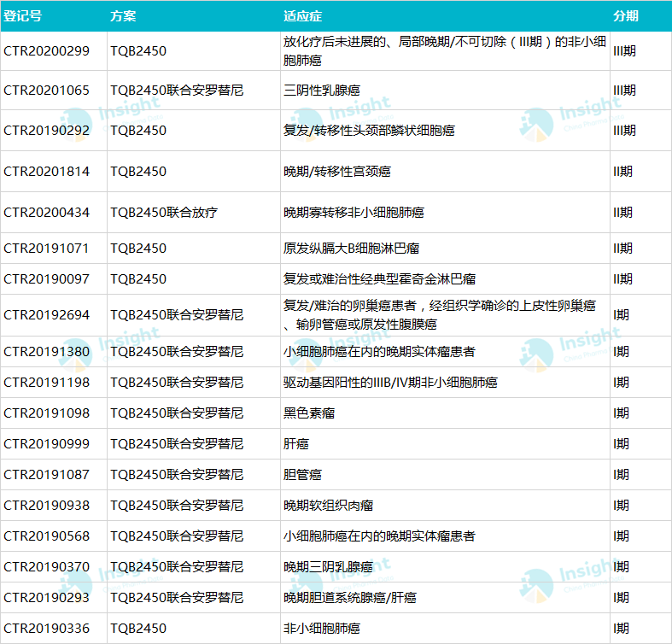Viewport: 672px width, 644px height.
Task: Click the scheme TQB2450联合放疗
Action: click(x=164, y=213)
